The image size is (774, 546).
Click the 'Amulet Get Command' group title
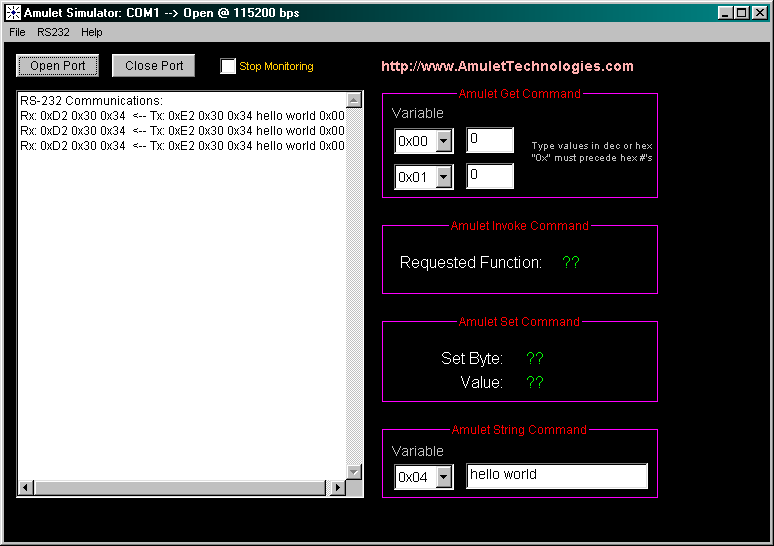(x=519, y=94)
